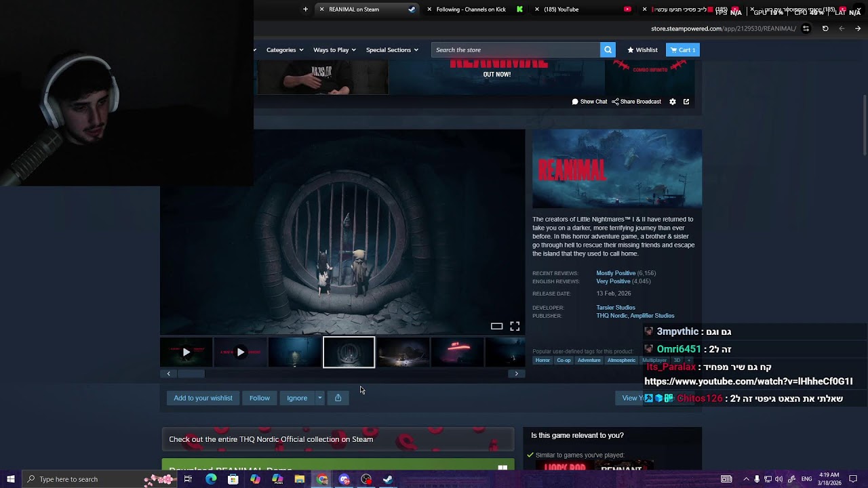The image size is (868, 488).
Task: Show the broadcast chat
Action: pos(589,102)
